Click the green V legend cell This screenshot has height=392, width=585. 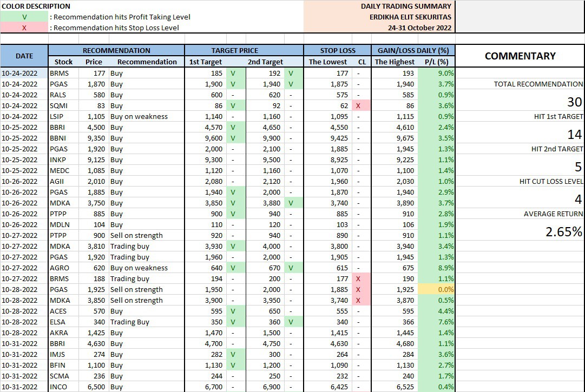[24, 17]
